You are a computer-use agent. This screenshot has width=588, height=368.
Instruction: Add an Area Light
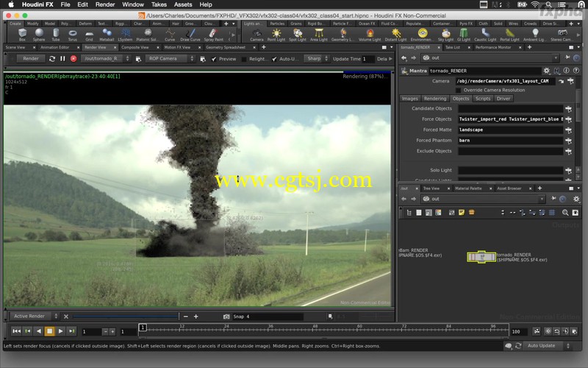click(319, 35)
